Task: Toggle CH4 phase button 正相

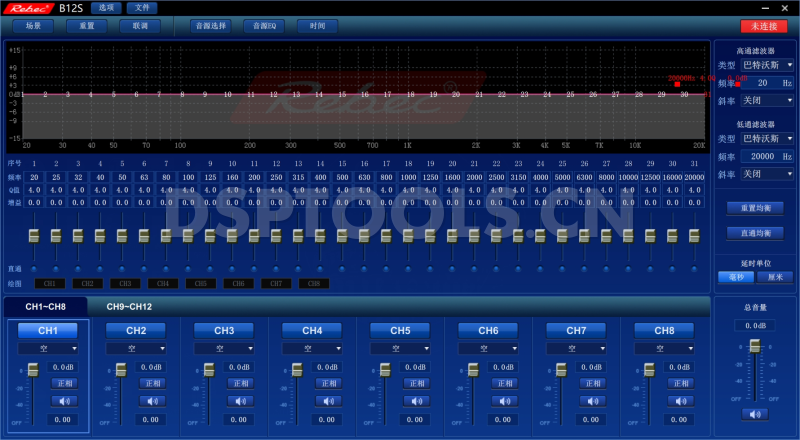Action: 327,383
